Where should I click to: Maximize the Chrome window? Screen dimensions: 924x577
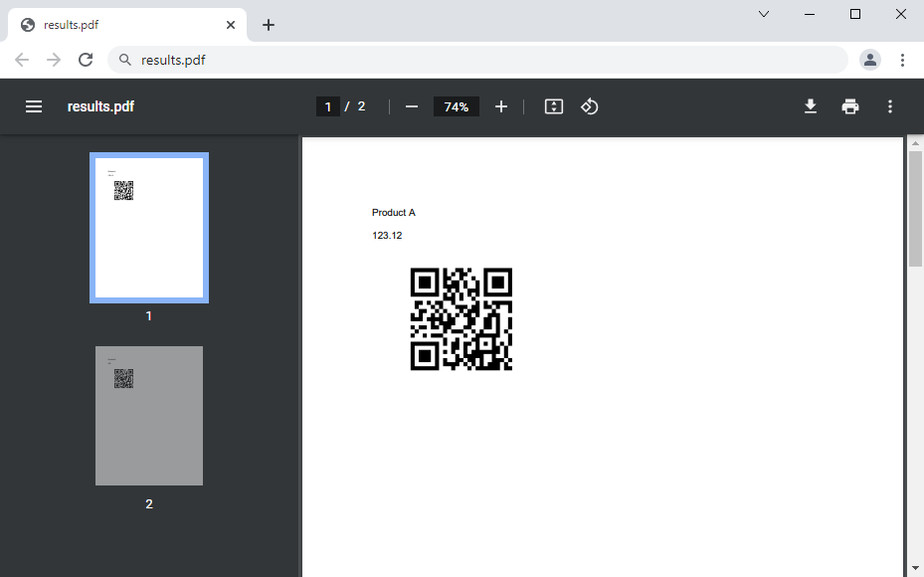855,14
